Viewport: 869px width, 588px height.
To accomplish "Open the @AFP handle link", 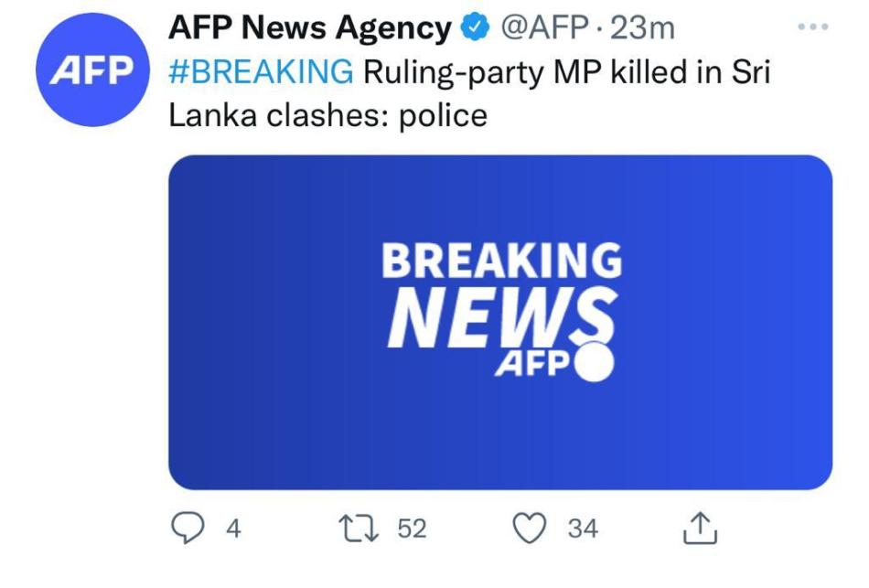I will [x=543, y=29].
